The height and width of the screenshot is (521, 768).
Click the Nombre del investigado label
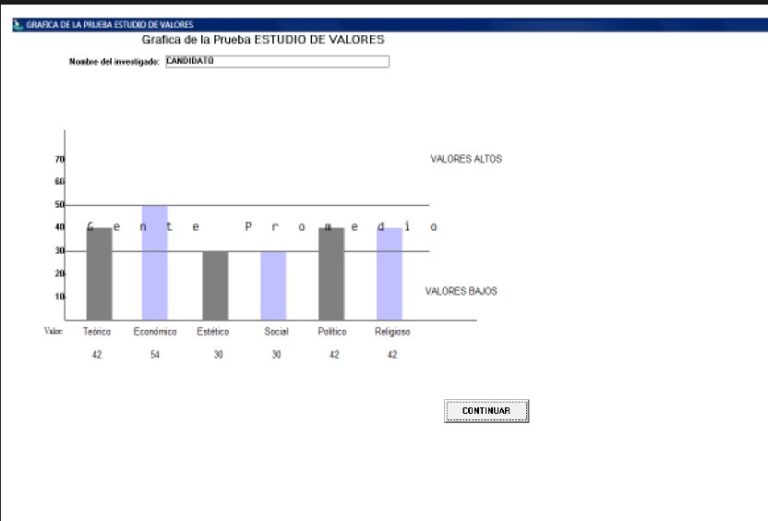(x=114, y=62)
